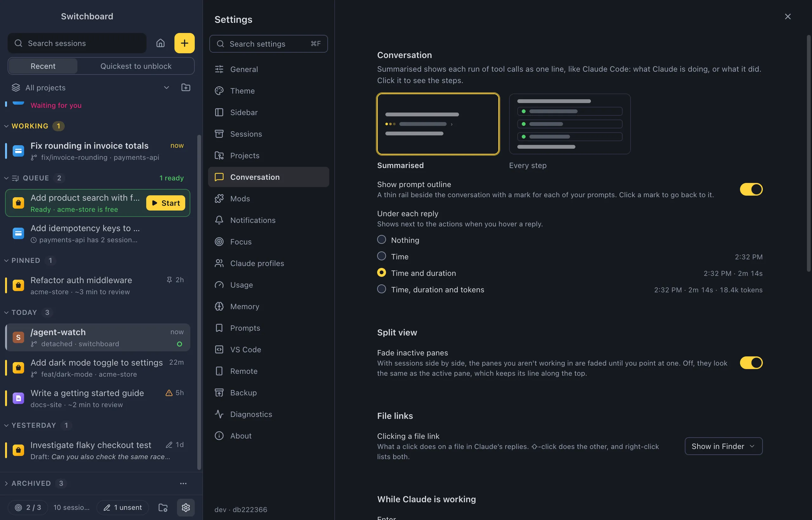Turn off Fade inactive panes toggle

751,363
